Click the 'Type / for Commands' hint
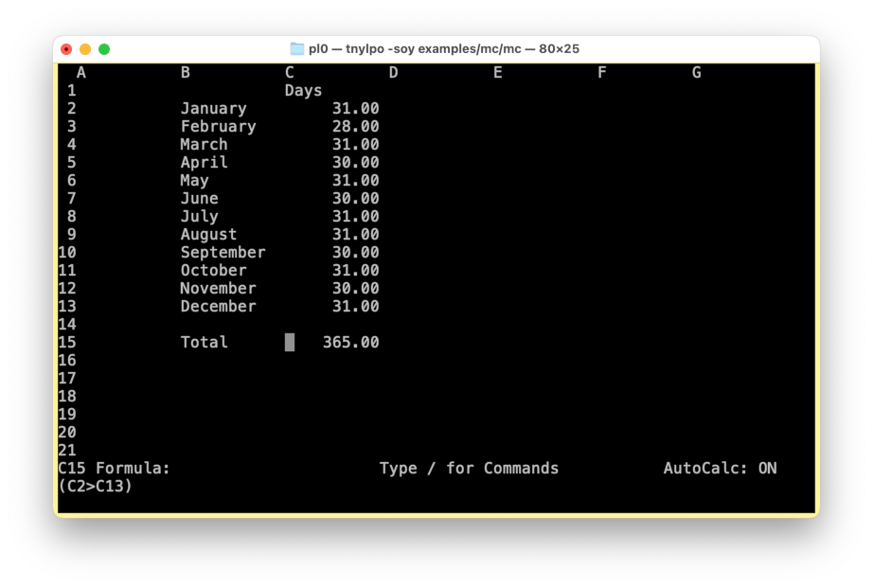Image resolution: width=873 pixels, height=588 pixels. 470,469
